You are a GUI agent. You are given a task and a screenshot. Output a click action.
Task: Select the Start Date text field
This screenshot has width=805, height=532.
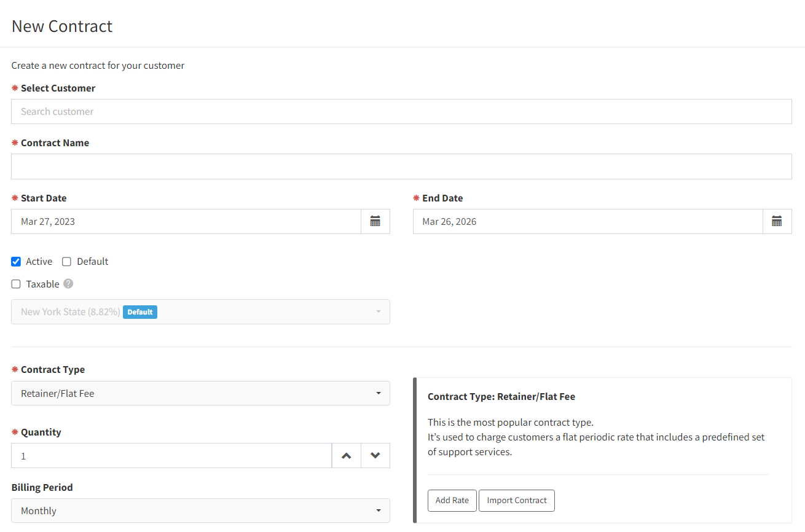tap(186, 221)
